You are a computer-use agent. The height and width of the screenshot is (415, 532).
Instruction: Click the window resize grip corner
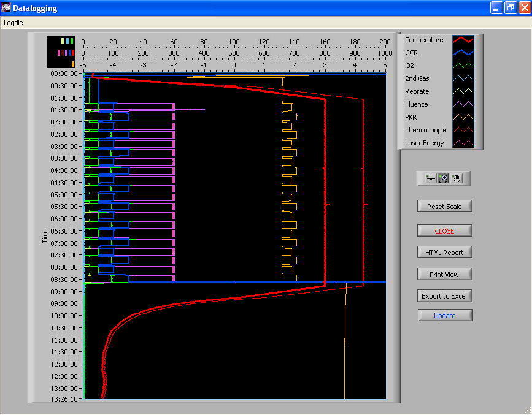point(528,410)
